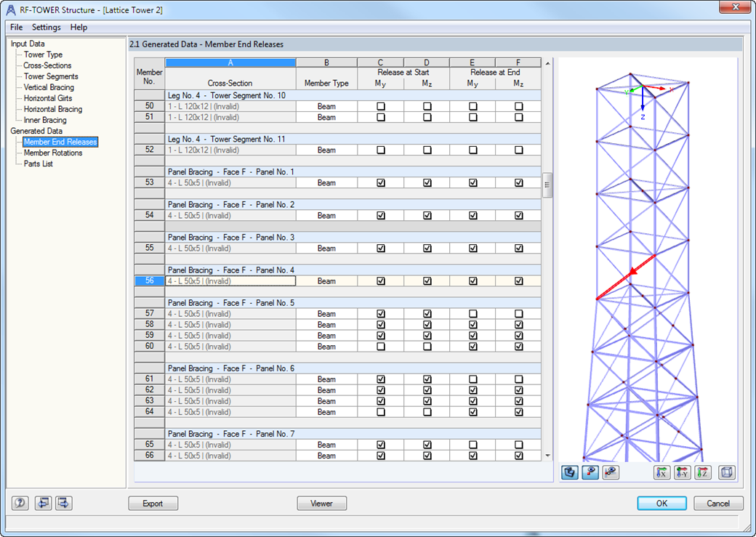The width and height of the screenshot is (756, 537).
Task: Go to the previous table icon
Action: tap(42, 503)
